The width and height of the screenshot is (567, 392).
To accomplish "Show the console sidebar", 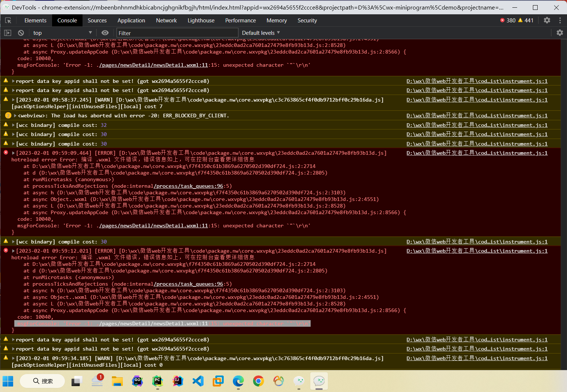I will [x=7, y=33].
